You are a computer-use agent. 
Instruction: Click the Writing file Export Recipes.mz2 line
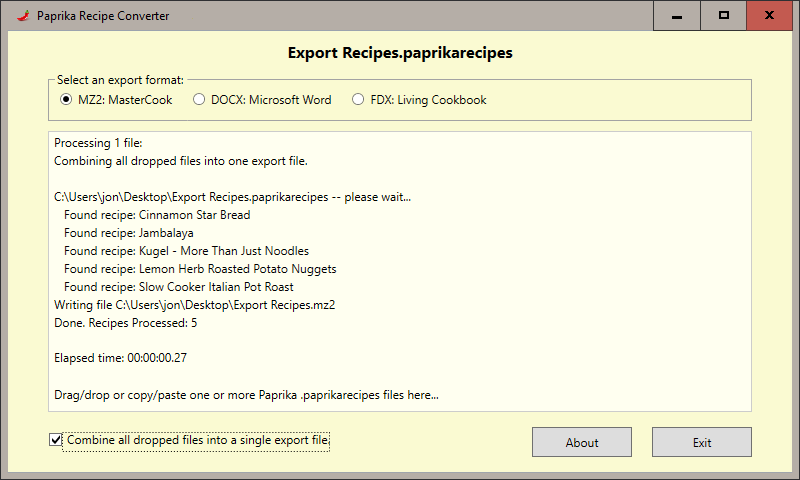[x=194, y=305]
